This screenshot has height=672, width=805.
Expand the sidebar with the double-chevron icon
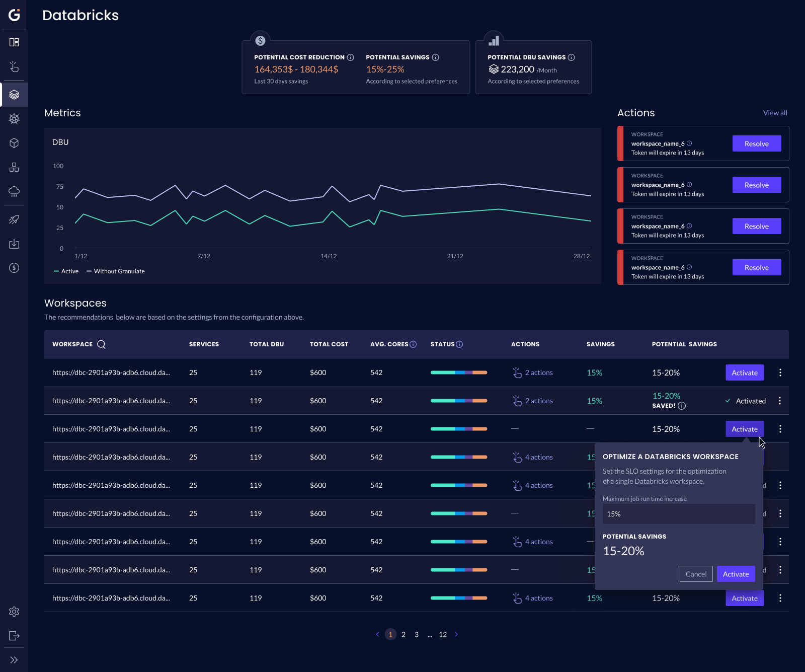(14, 660)
